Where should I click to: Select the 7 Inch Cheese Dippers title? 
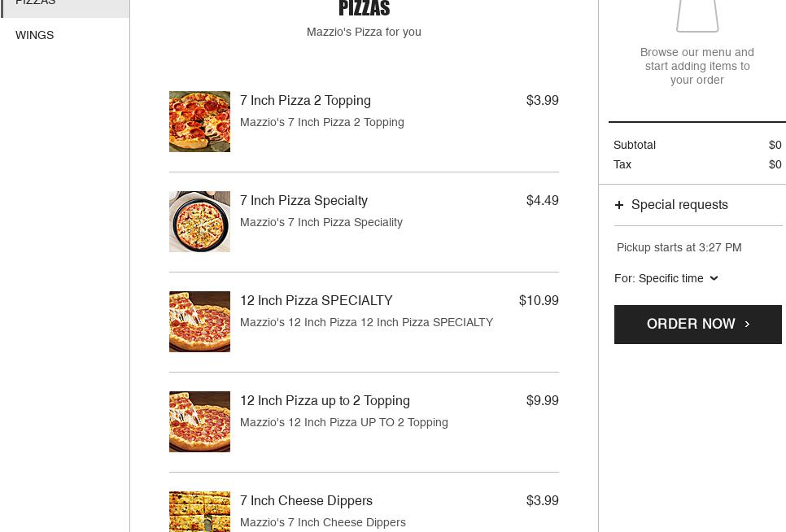point(306,501)
